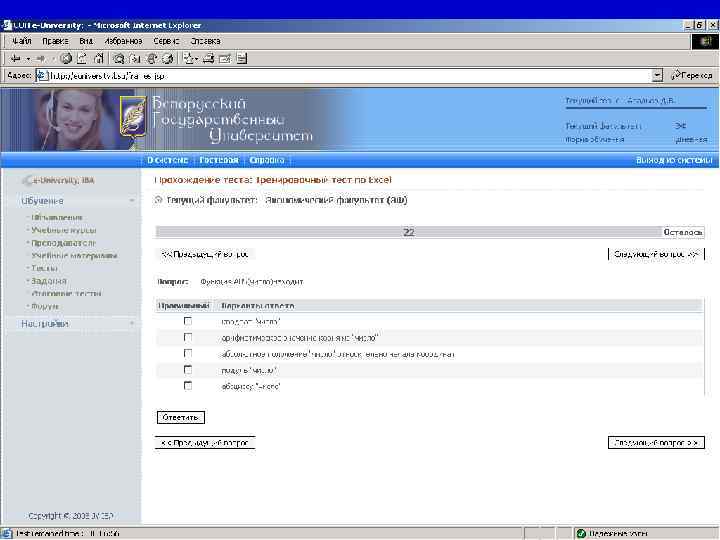Click the Переход go button
Viewport: 720px width, 540px height.
(x=692, y=75)
